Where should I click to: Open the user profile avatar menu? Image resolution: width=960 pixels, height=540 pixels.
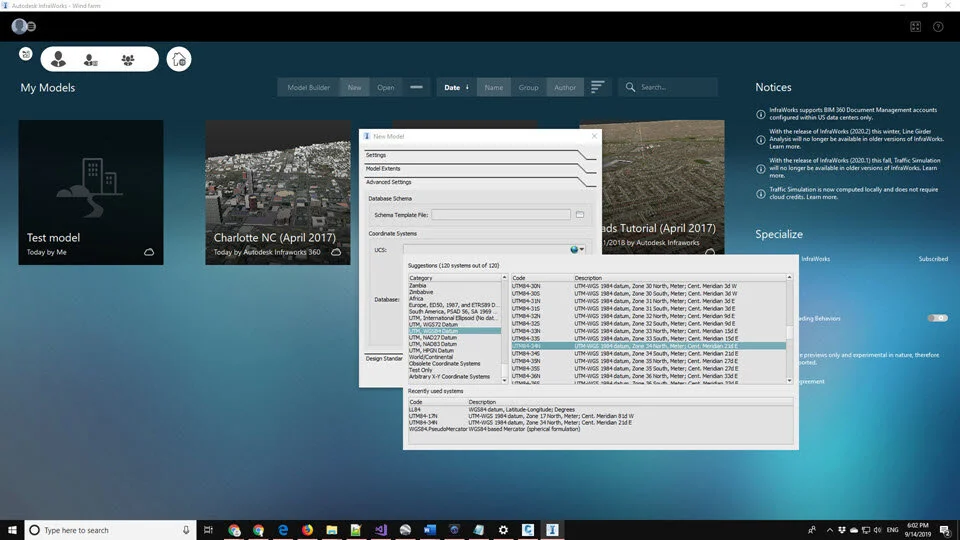(19, 26)
